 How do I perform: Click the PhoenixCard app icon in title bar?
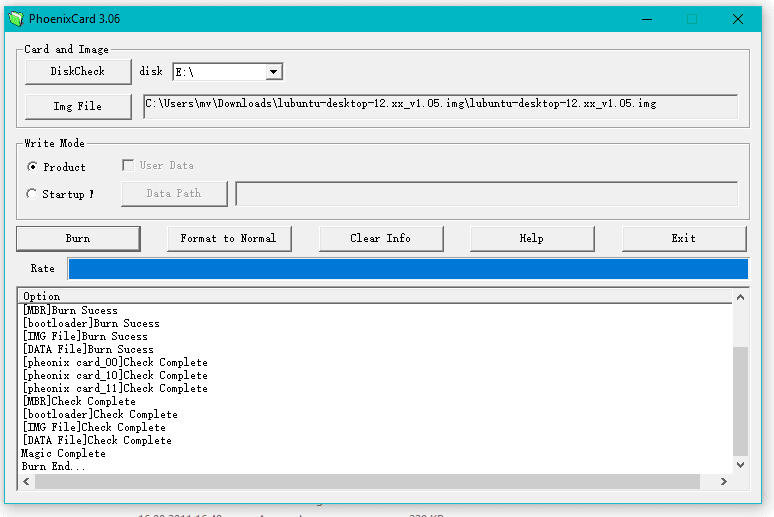[x=16, y=19]
